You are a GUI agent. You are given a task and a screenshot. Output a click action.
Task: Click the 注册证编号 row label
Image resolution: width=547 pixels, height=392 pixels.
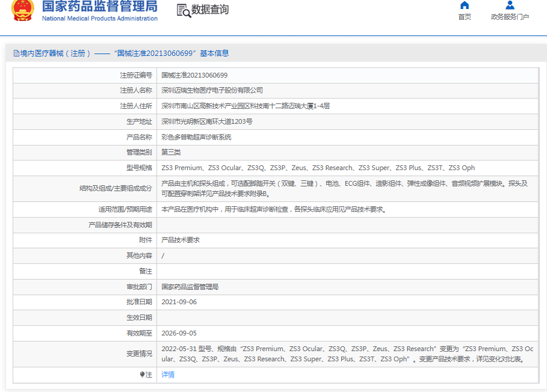coord(136,75)
